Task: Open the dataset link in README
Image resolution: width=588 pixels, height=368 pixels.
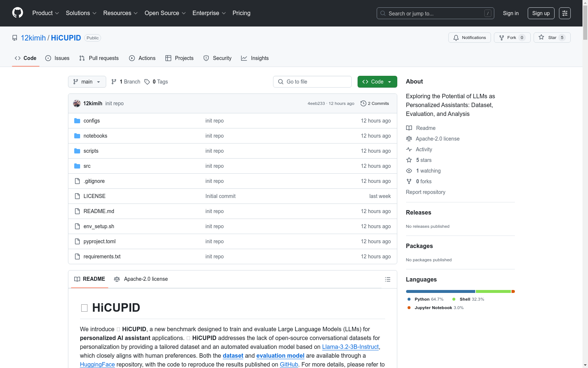Action: (233, 355)
